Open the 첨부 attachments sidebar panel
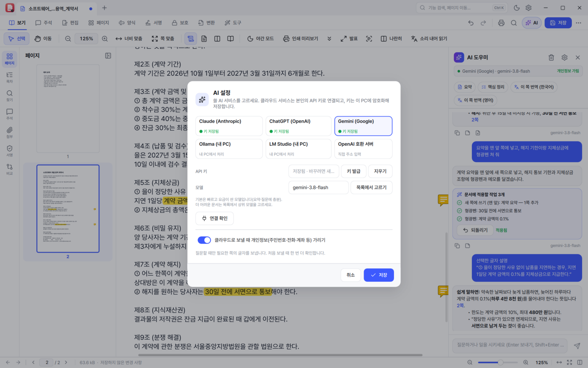588x368 pixels. [10, 132]
